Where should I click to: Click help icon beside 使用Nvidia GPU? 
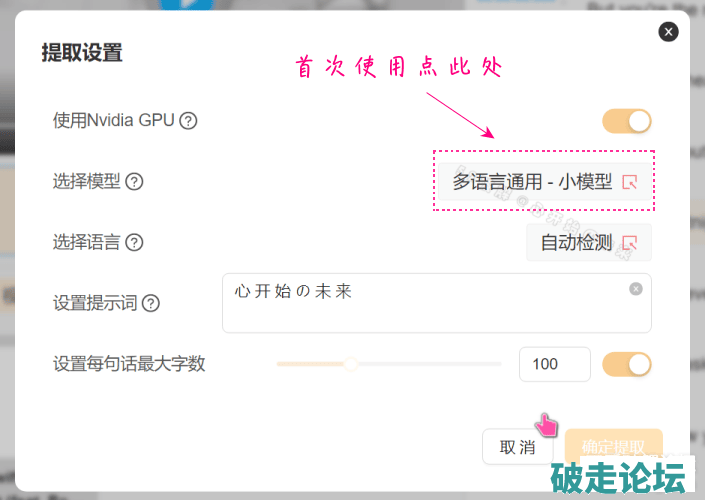[188, 121]
